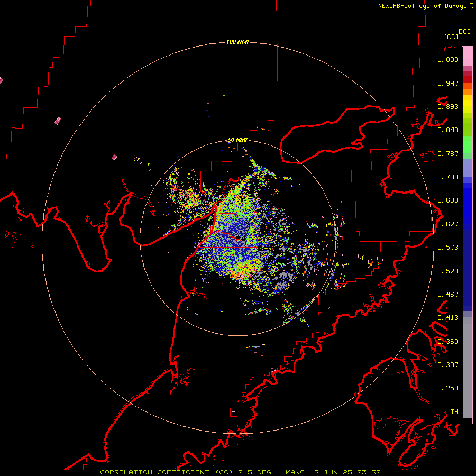Click the 23:32 timestamp in the caption
The width and height of the screenshot is (476, 476).
368,472
